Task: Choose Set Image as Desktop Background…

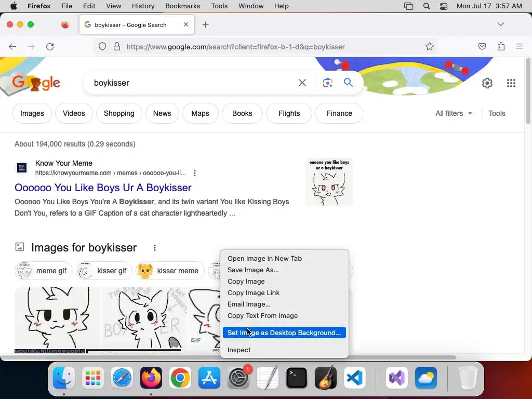Action: coord(284,332)
